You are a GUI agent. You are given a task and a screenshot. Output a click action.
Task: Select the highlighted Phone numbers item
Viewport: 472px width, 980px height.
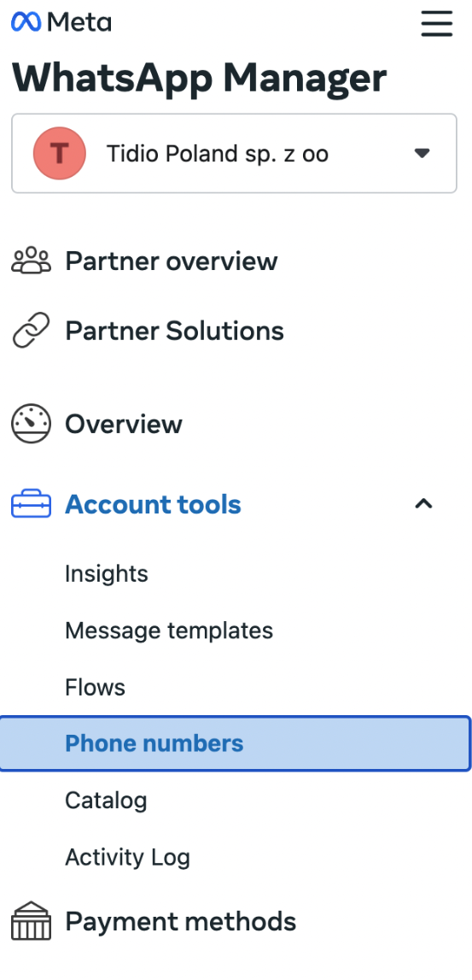point(235,743)
